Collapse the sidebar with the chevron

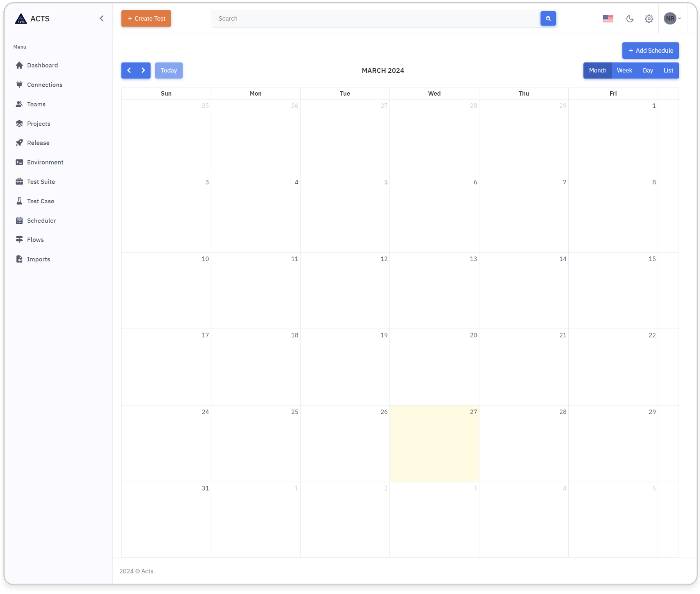[102, 18]
